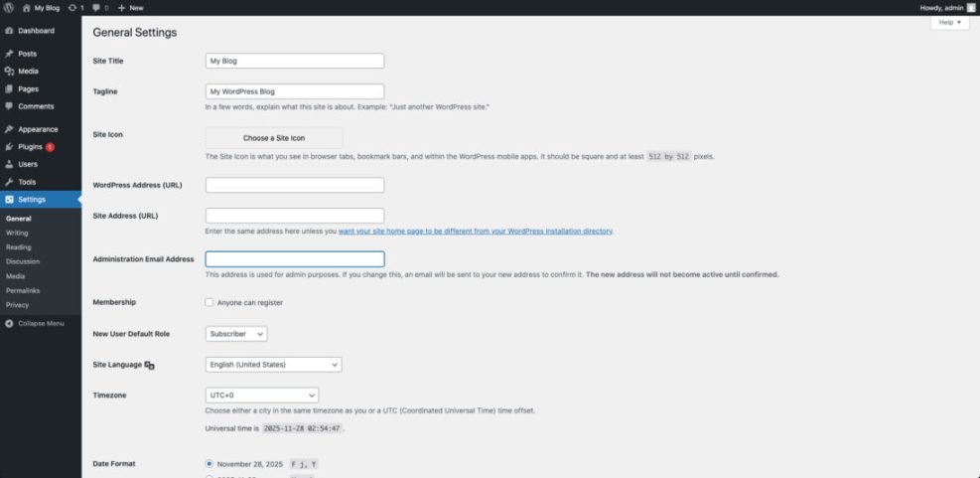The height and width of the screenshot is (478, 980).
Task: Click the Users person icon
Action: click(x=9, y=164)
